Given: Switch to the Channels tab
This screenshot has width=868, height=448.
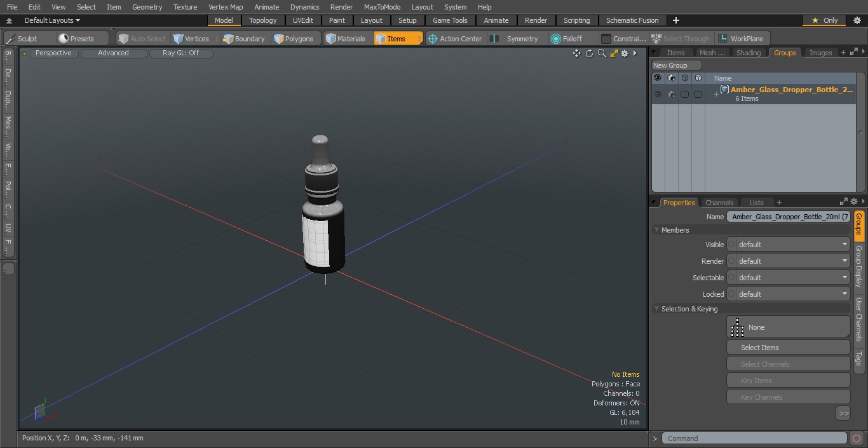Looking at the screenshot, I should click(719, 203).
